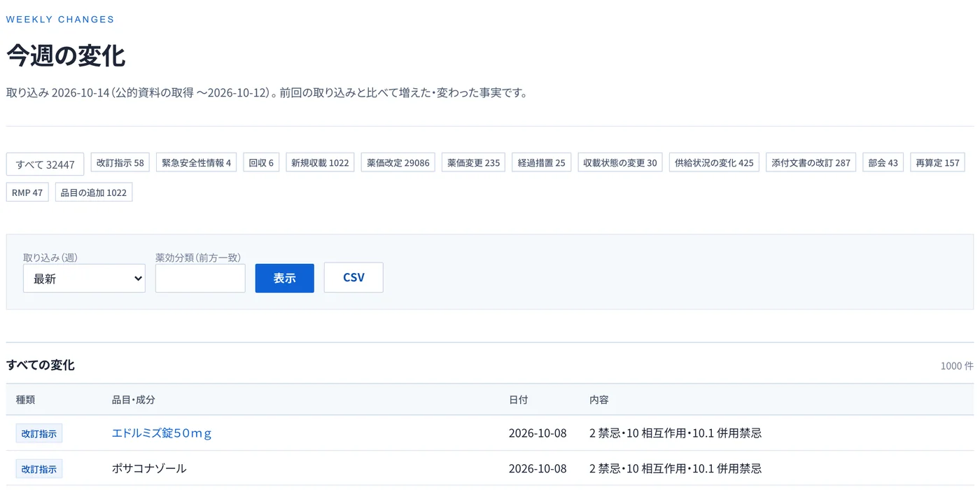Select the 薬価改定 29086 chip
Image resolution: width=980 pixels, height=490 pixels.
click(398, 162)
